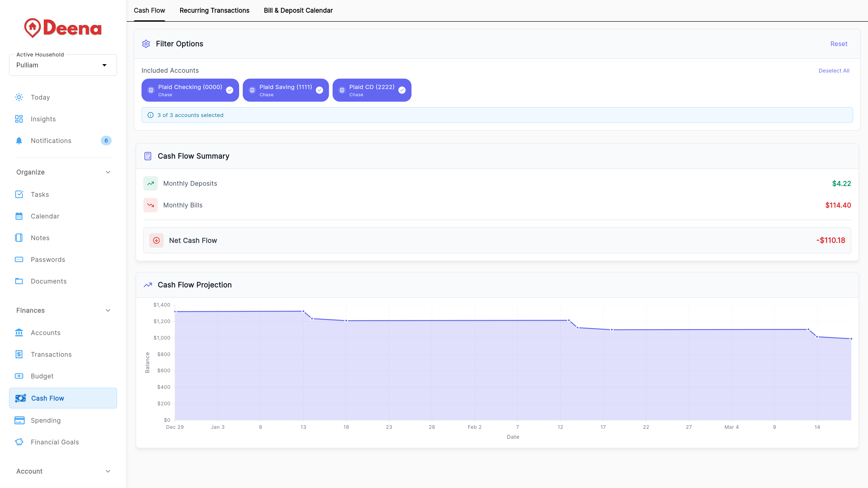
Task: Collapse the Finances section
Action: [108, 310]
